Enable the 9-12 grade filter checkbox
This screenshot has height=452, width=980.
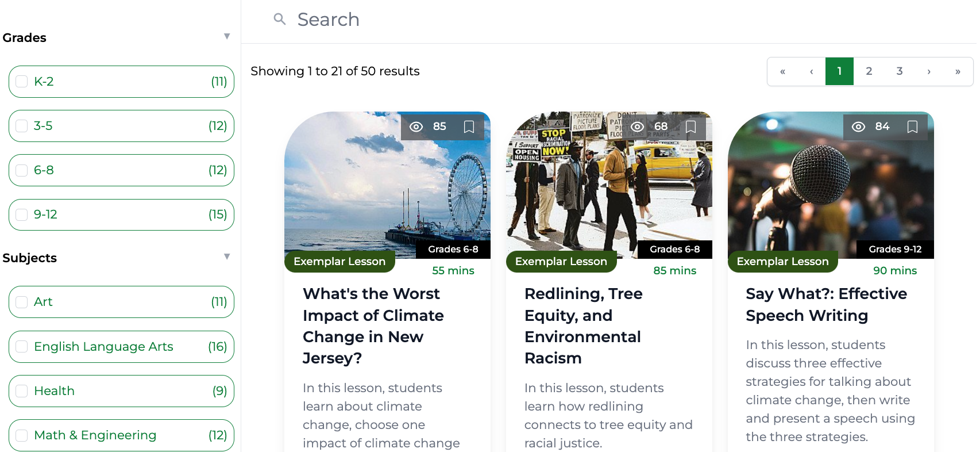[22, 214]
